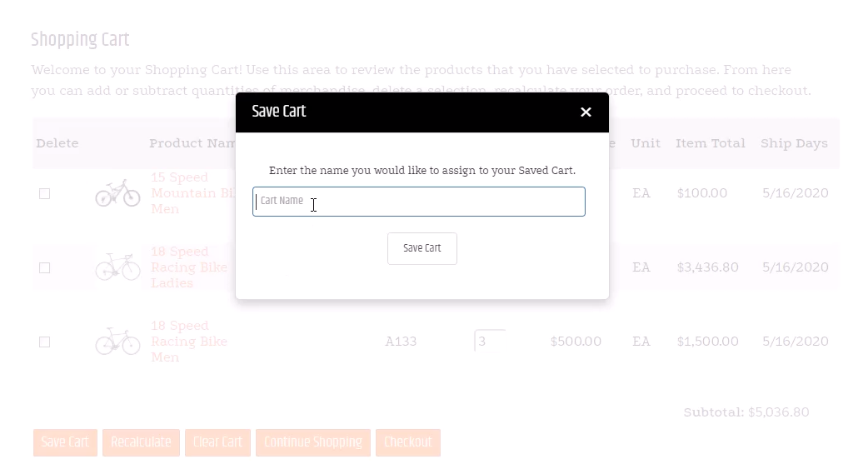Click the Ship Days column header
The height and width of the screenshot is (474, 868).
pos(794,143)
